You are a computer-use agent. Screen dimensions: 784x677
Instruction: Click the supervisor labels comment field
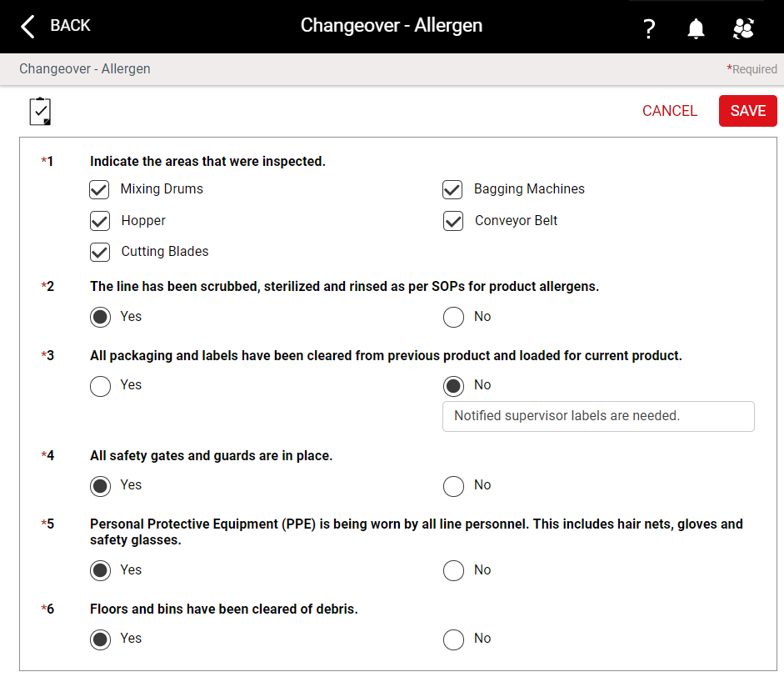point(598,416)
